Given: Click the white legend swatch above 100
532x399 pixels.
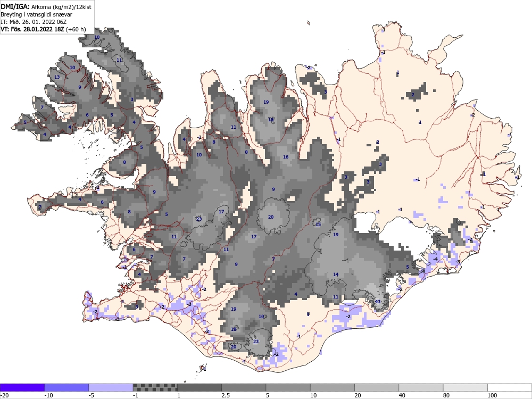Looking at the screenshot, I should [x=510, y=387].
